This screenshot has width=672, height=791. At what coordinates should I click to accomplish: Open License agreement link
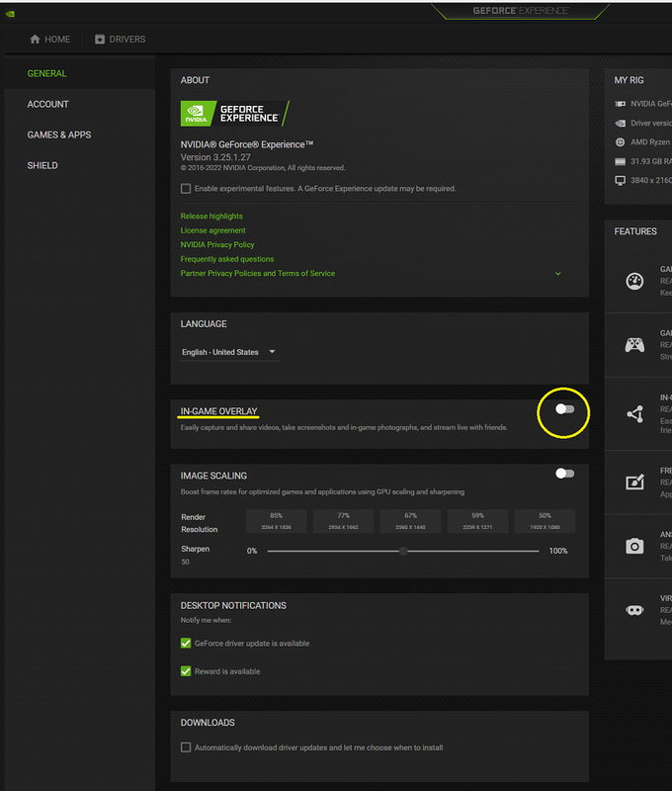coord(213,230)
